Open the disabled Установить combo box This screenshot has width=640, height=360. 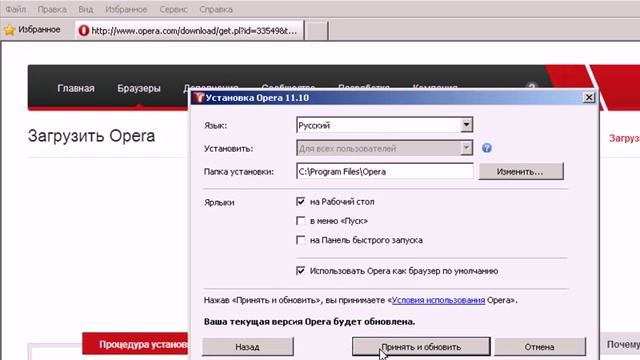tap(384, 148)
